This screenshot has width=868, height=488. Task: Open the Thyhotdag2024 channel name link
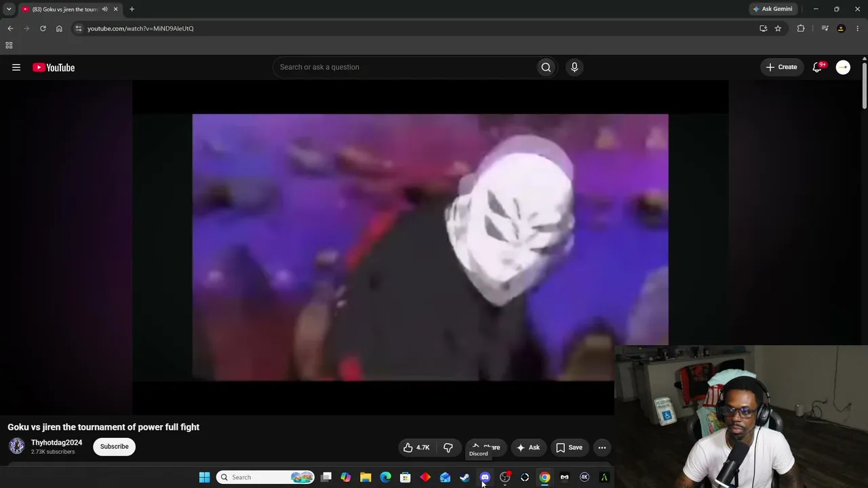click(56, 443)
